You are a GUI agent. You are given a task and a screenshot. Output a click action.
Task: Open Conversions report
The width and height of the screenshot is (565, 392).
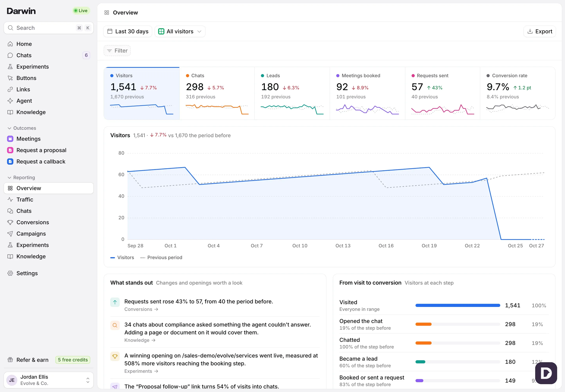pyautogui.click(x=48, y=222)
